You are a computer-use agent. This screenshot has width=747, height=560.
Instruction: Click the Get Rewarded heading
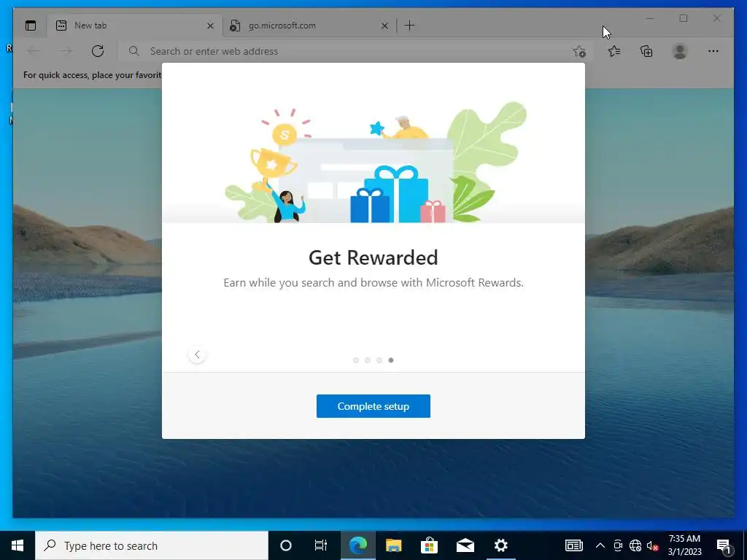click(373, 257)
